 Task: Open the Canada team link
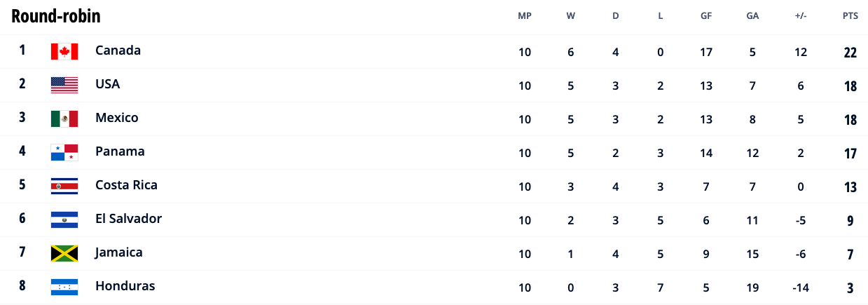[118, 50]
